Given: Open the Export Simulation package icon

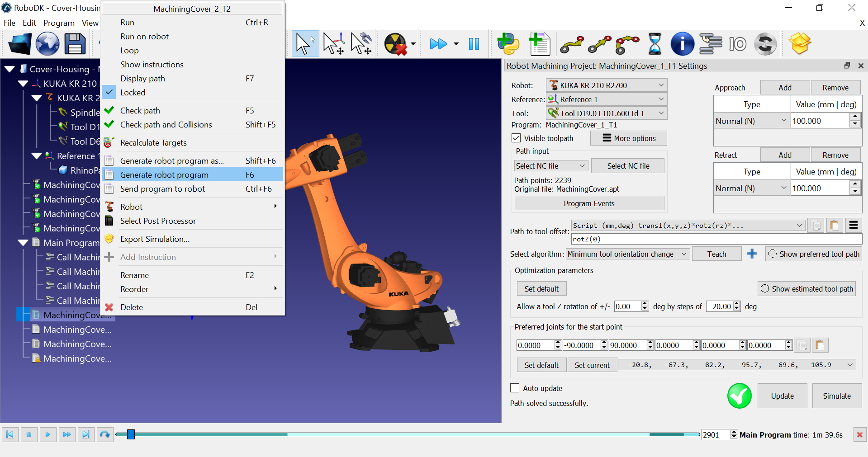Looking at the screenshot, I should click(799, 44).
